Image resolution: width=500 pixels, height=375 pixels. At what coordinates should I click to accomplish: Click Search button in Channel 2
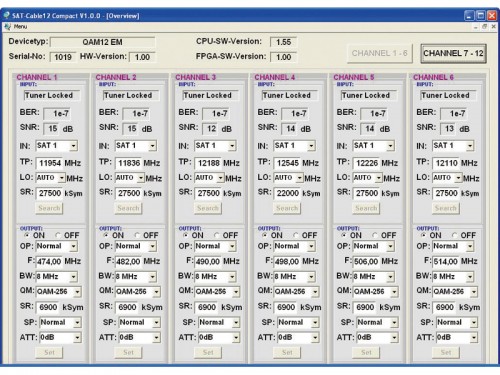pos(128,208)
